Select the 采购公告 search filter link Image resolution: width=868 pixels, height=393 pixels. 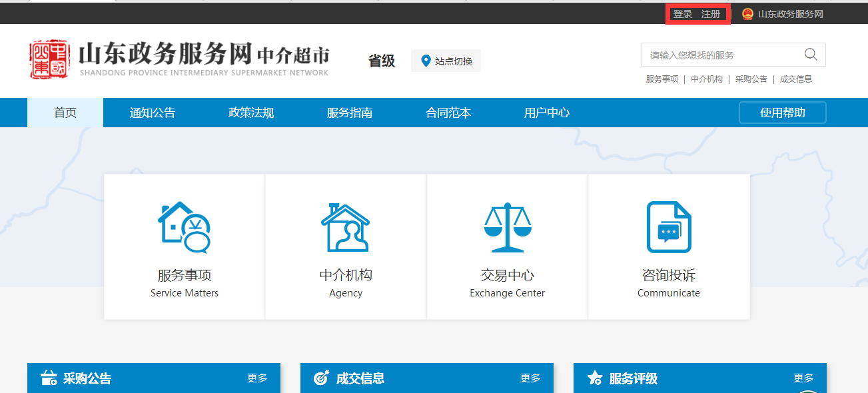[x=751, y=79]
